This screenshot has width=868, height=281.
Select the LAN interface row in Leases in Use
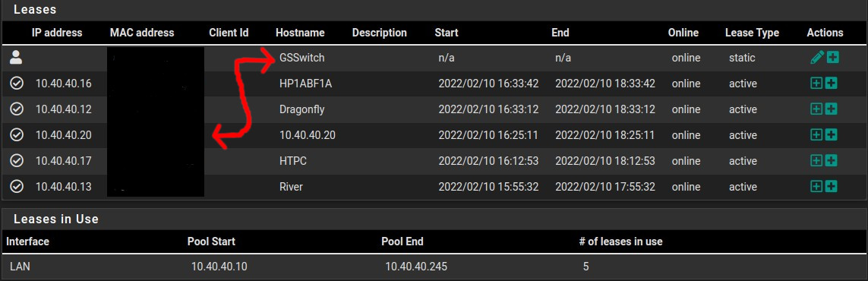tap(434, 267)
